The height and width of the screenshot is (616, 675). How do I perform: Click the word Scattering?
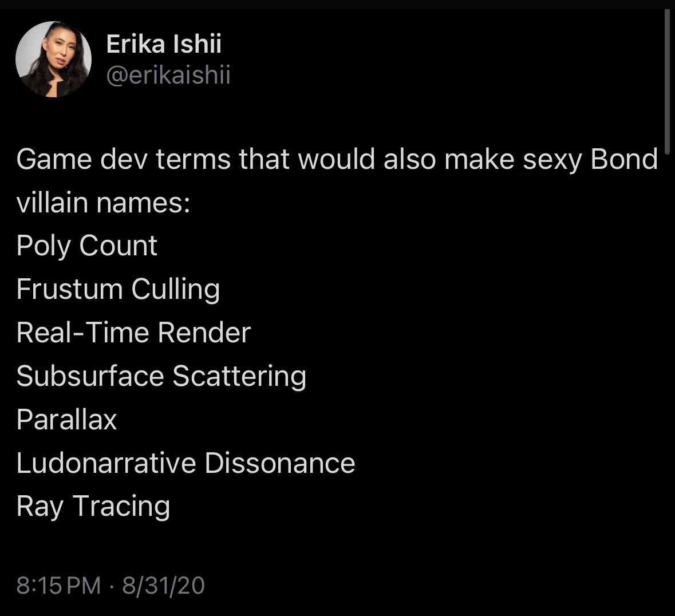click(x=239, y=376)
